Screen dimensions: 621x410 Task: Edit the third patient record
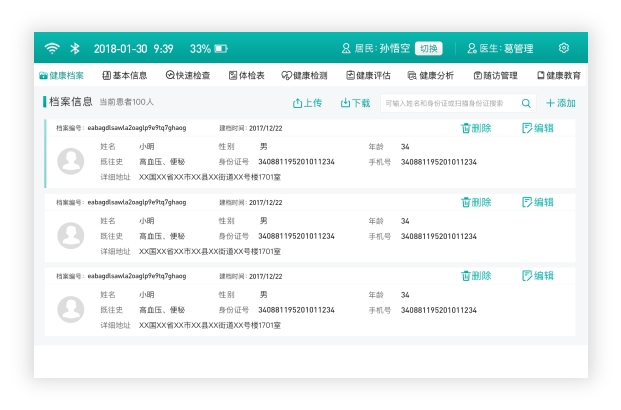(x=537, y=276)
